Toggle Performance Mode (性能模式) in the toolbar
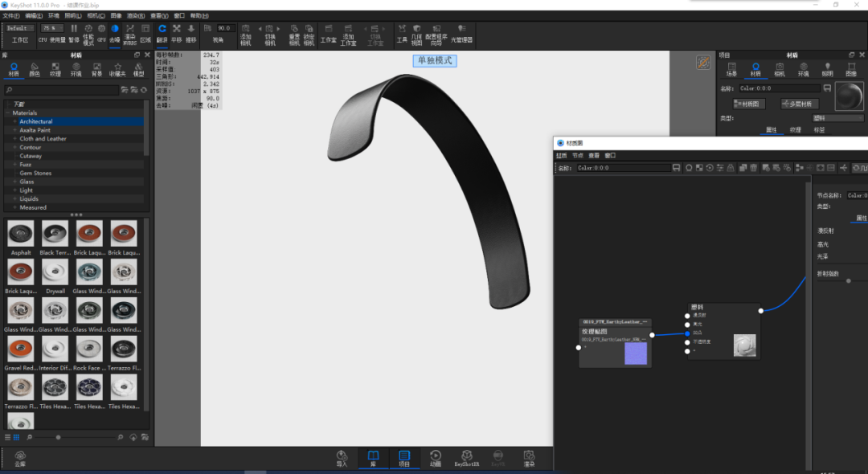 click(88, 35)
